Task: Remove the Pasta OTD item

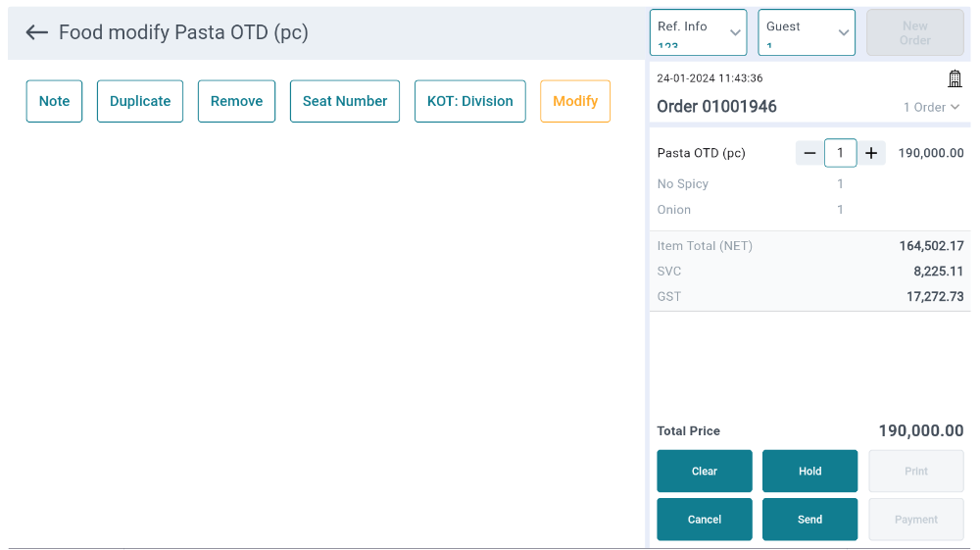Action: pyautogui.click(x=236, y=101)
